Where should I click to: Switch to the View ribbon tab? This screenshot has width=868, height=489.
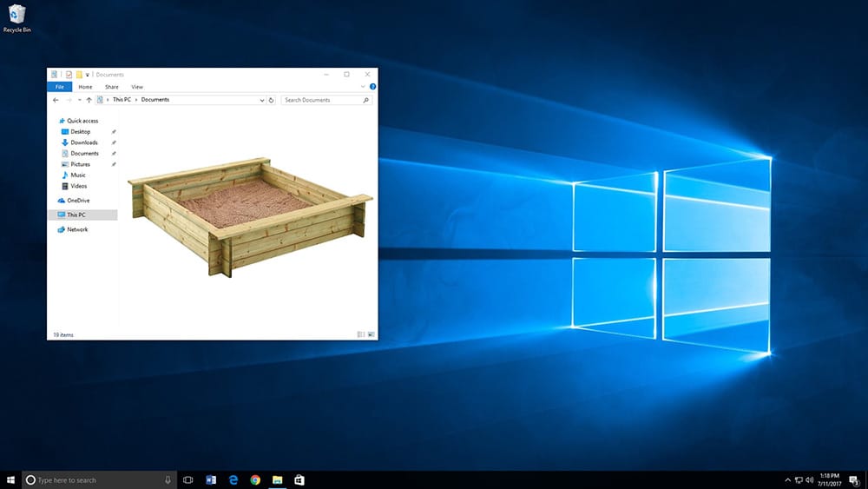click(137, 87)
